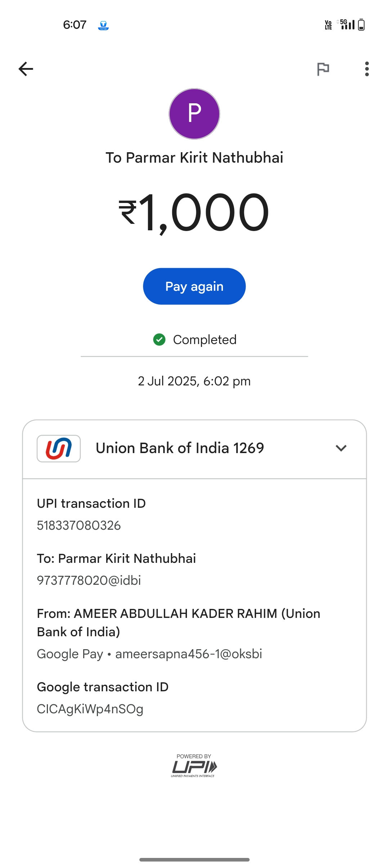389x868 pixels.
Task: Tap the VoLTE status indicator
Action: (x=328, y=25)
